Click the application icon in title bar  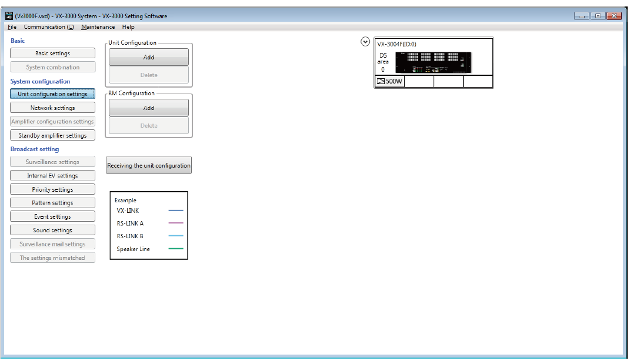coord(9,16)
